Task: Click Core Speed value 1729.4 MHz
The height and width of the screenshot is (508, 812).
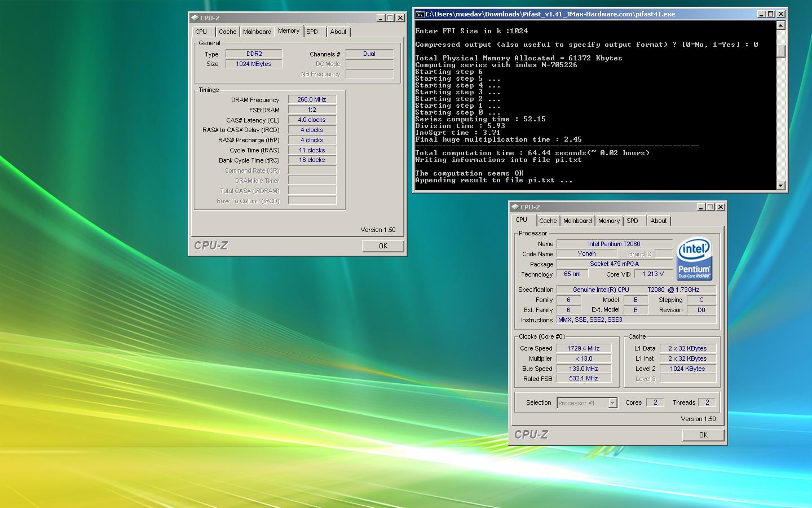Action: [584, 348]
